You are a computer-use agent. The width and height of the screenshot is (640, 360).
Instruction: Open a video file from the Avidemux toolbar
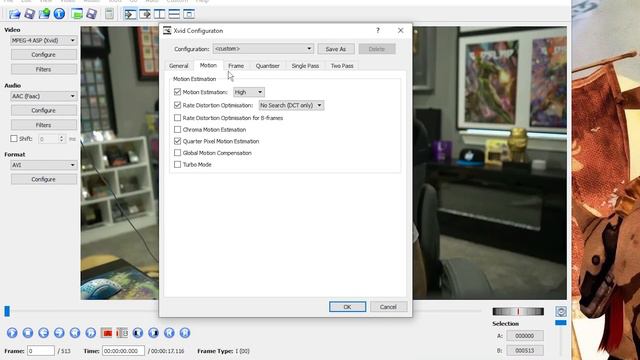click(x=15, y=14)
